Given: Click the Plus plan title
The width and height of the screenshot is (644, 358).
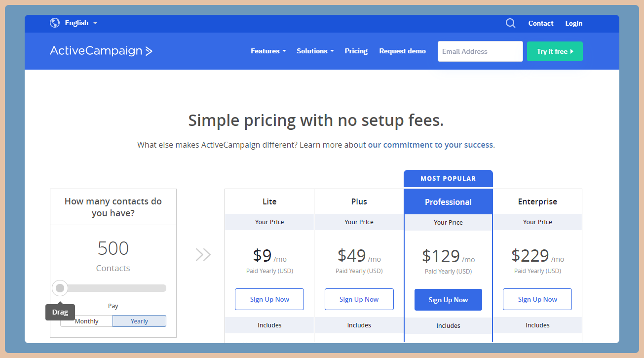Looking at the screenshot, I should (x=359, y=201).
